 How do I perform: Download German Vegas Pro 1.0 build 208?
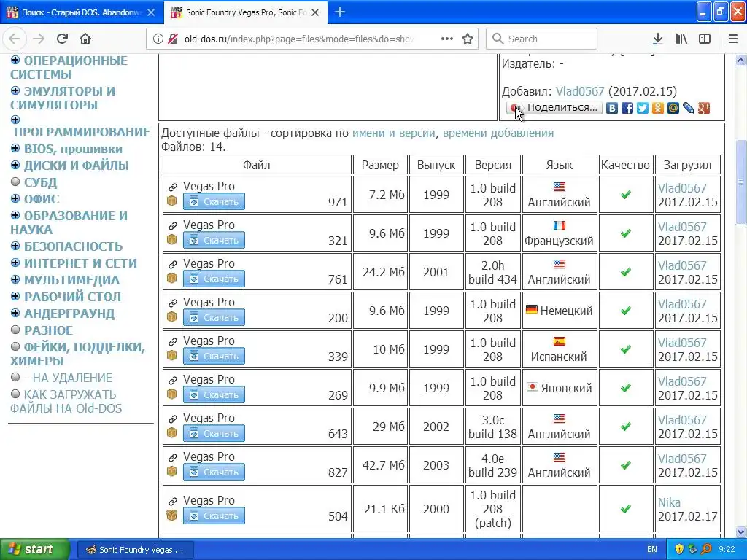coord(214,318)
